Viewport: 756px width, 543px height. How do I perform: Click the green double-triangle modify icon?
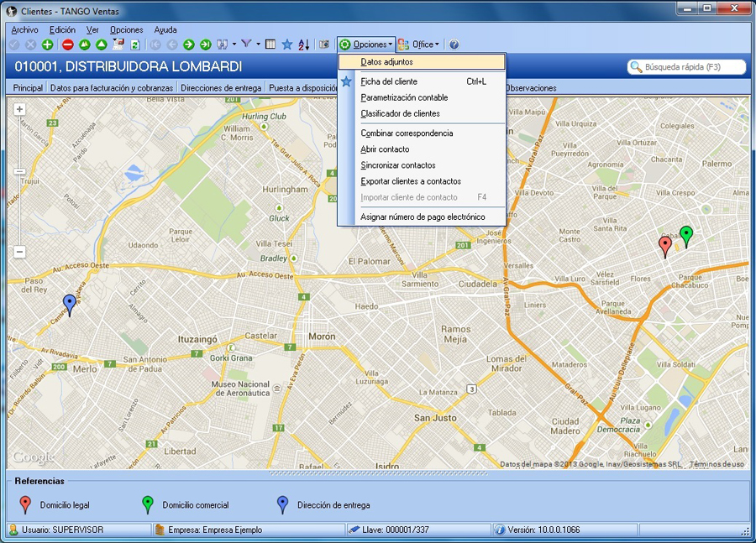(x=85, y=44)
